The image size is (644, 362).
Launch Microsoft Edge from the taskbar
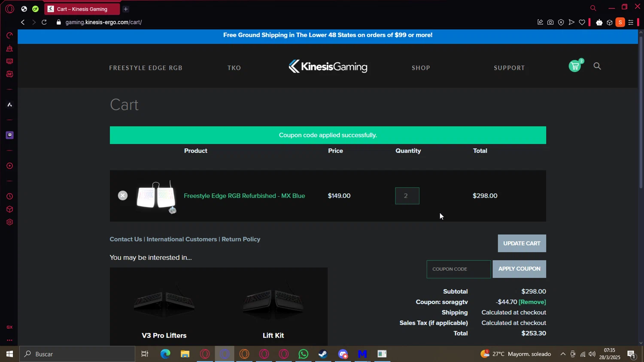coord(165,354)
